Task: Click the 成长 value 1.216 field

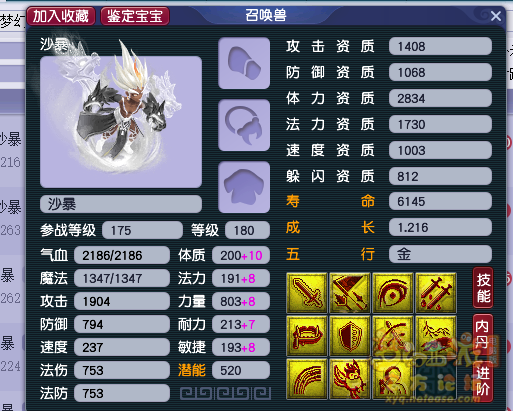Action: click(440, 227)
